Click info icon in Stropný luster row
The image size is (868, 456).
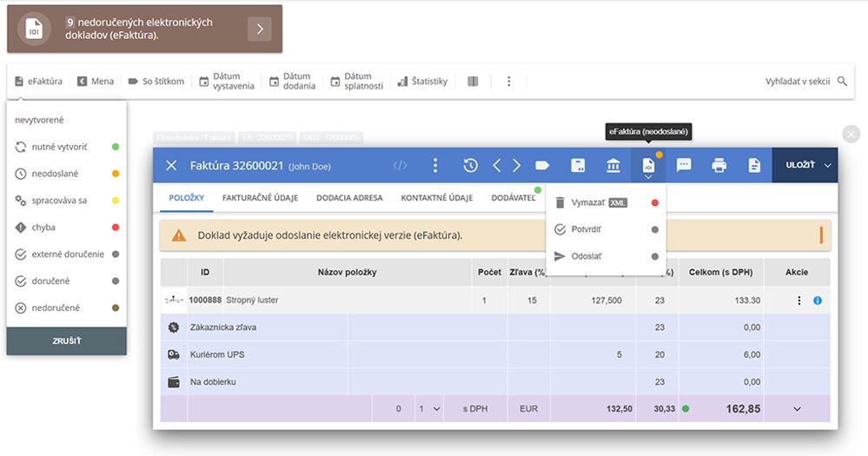pyautogui.click(x=818, y=301)
